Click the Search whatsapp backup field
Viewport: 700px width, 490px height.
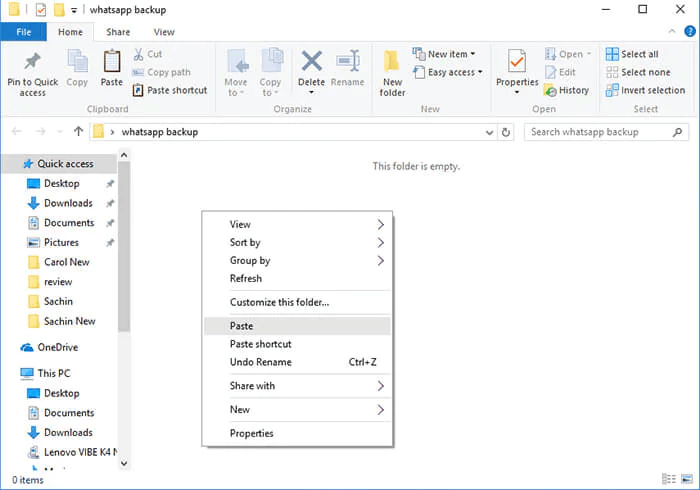[x=606, y=132]
